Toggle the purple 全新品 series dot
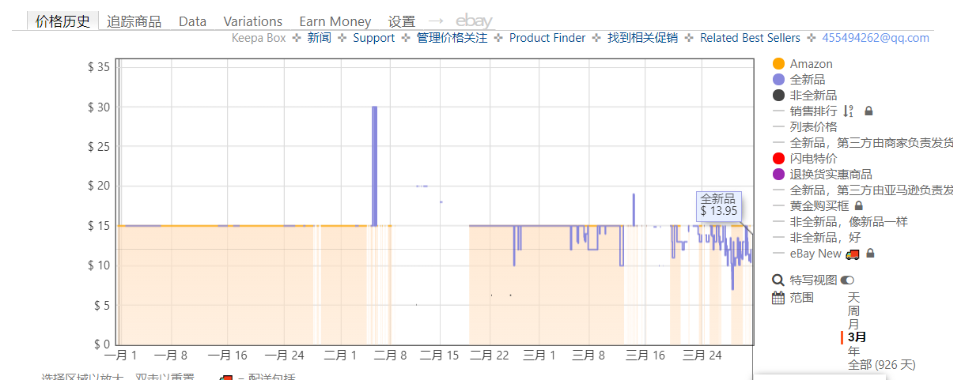The image size is (980, 380). coord(778,80)
